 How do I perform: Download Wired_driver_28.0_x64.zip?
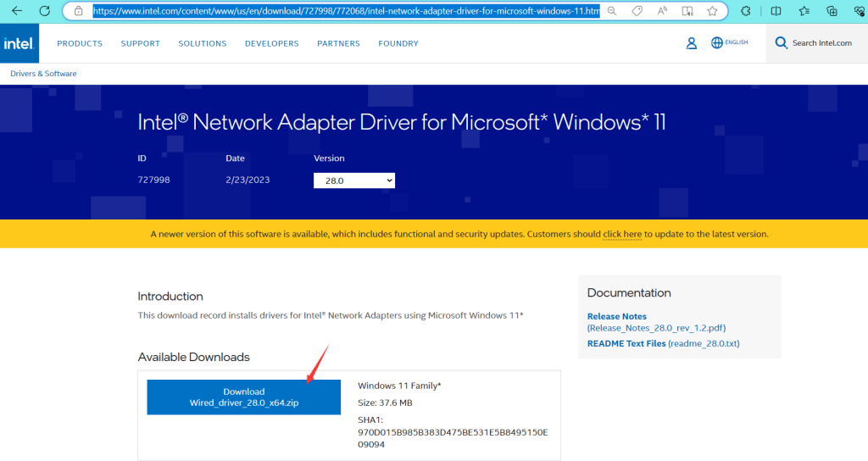coord(244,397)
